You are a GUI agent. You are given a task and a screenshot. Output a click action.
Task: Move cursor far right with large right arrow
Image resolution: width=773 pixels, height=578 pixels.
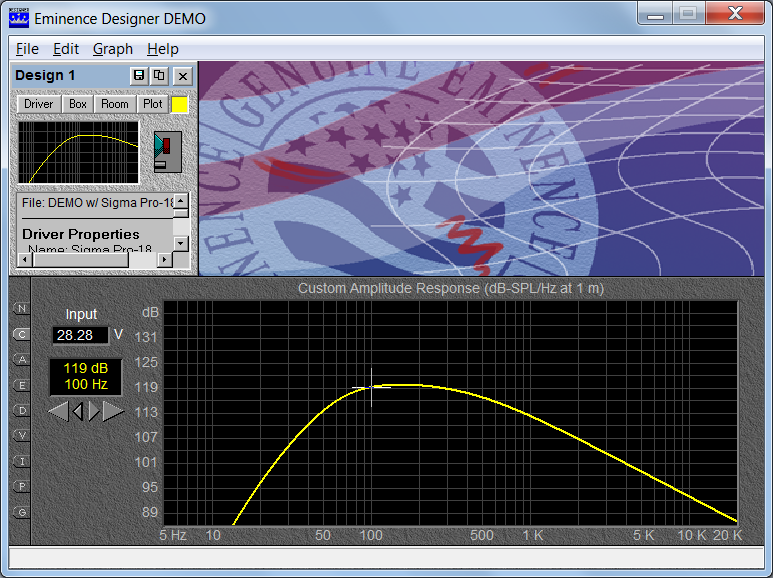click(x=113, y=411)
